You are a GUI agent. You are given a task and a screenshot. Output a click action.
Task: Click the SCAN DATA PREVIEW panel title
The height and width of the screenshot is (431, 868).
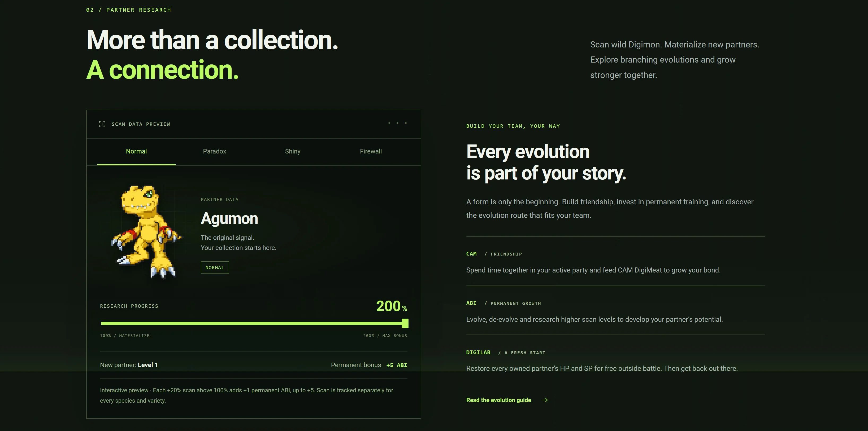[141, 124]
